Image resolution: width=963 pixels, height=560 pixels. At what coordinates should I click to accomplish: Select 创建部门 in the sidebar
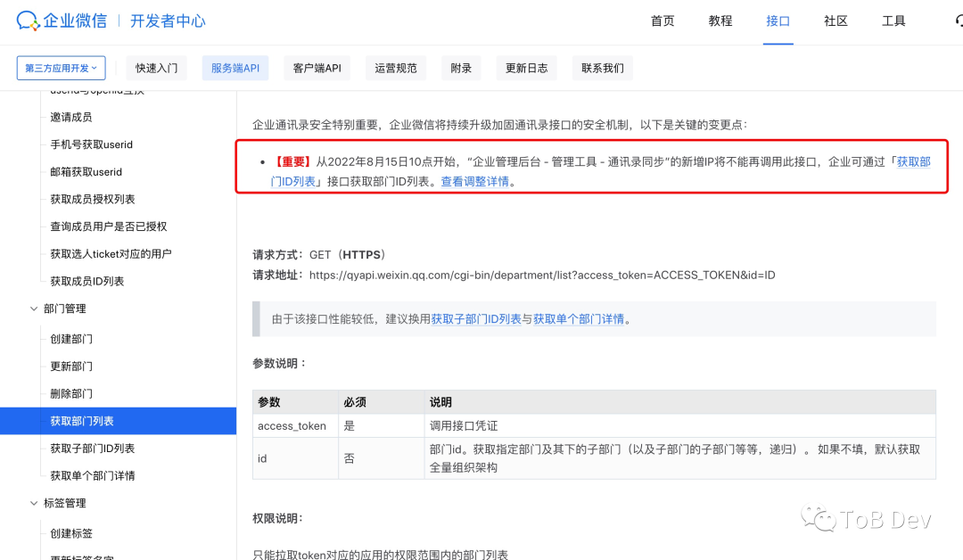pyautogui.click(x=71, y=338)
